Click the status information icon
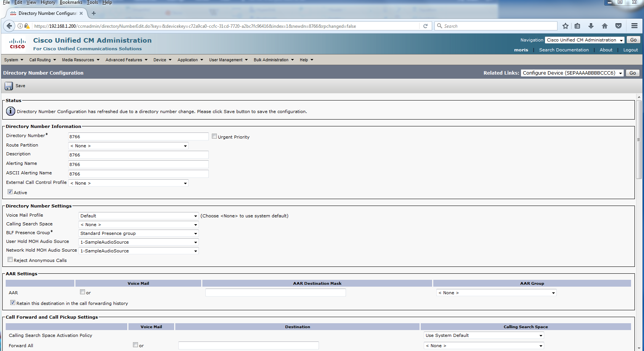The height and width of the screenshot is (351, 644). point(11,111)
